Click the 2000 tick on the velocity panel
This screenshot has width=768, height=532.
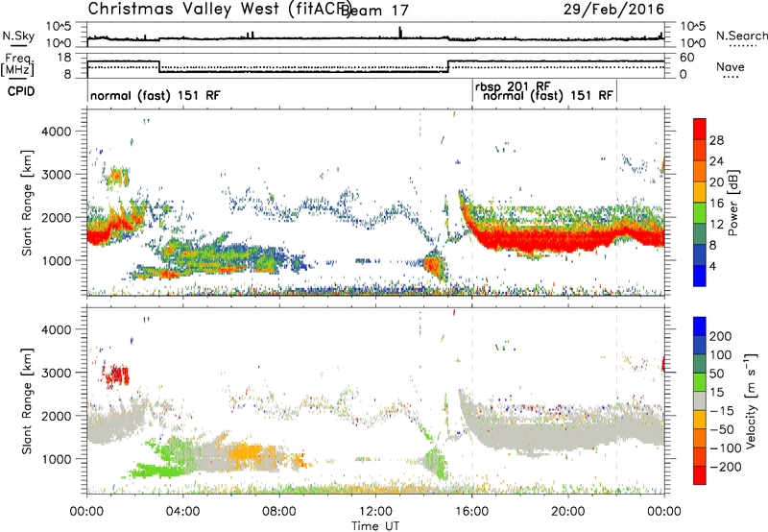point(56,416)
